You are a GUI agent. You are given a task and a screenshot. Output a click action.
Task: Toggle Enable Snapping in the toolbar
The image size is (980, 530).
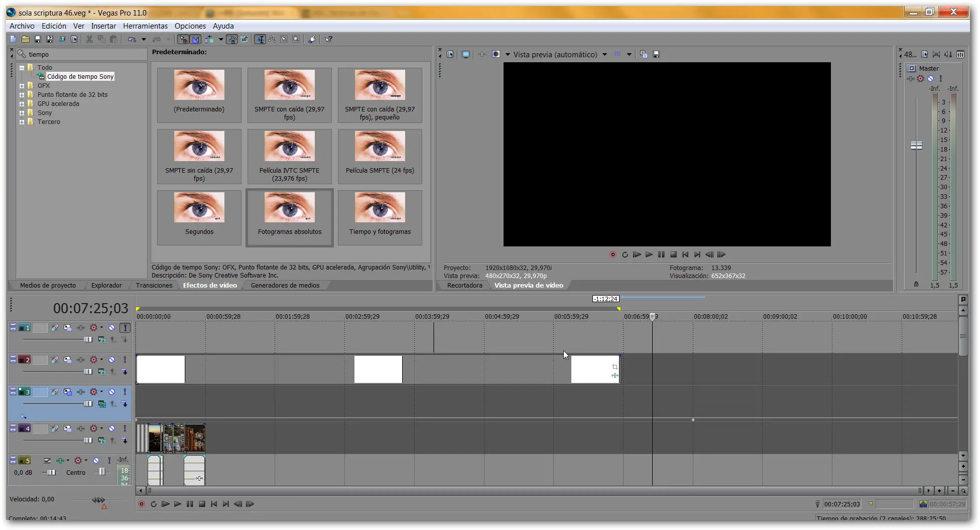click(184, 39)
